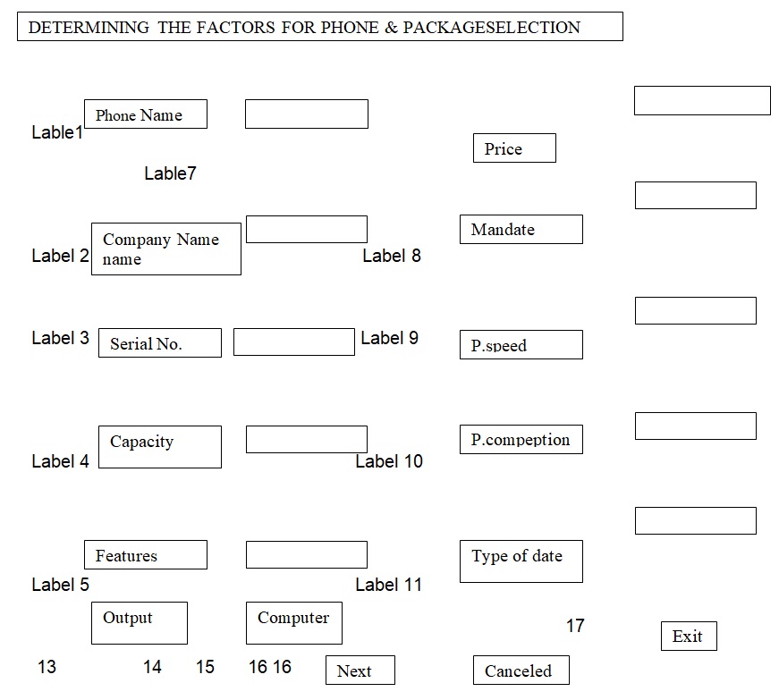The height and width of the screenshot is (700, 779).
Task: Click the Capacity box
Action: click(x=159, y=446)
